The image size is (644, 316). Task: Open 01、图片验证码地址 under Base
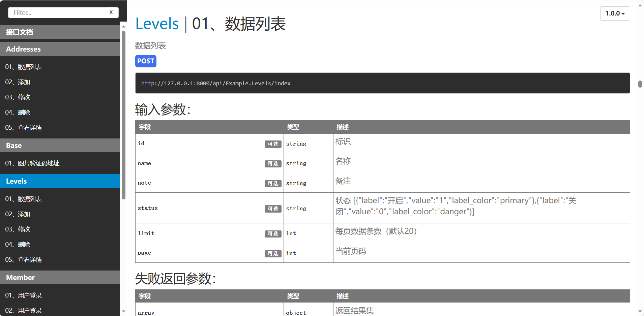(x=32, y=163)
